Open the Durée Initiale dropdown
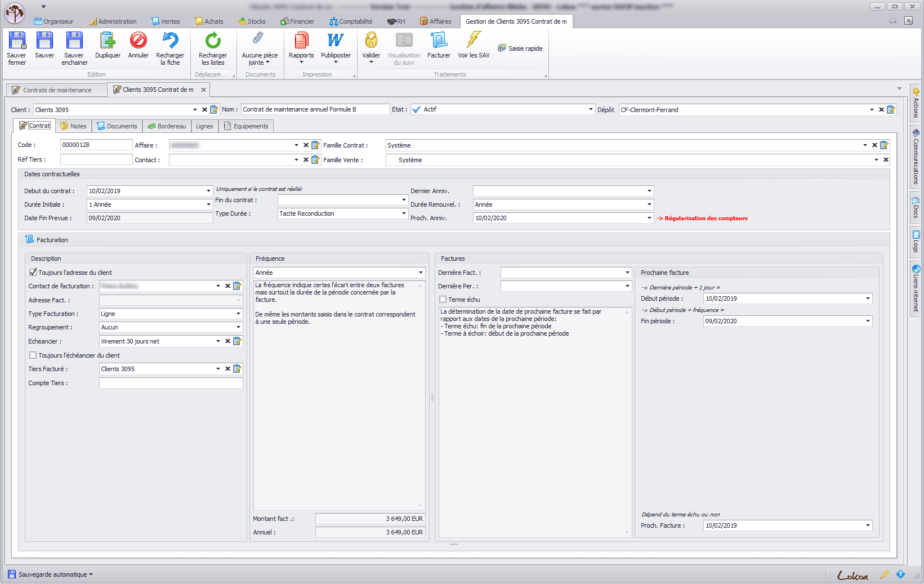The image size is (924, 584). pyautogui.click(x=208, y=204)
